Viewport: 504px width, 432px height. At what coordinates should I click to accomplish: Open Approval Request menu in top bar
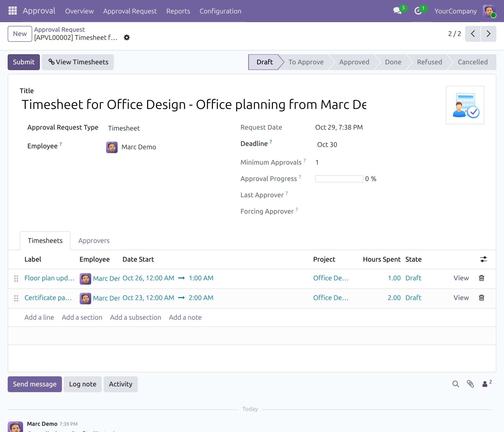coord(130,11)
